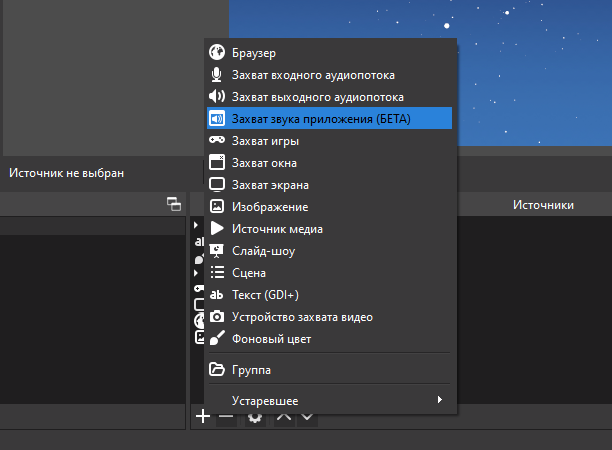This screenshot has height=450, width=612.
Task: Click the monitor icon for Захват экрана
Action: [x=217, y=184]
